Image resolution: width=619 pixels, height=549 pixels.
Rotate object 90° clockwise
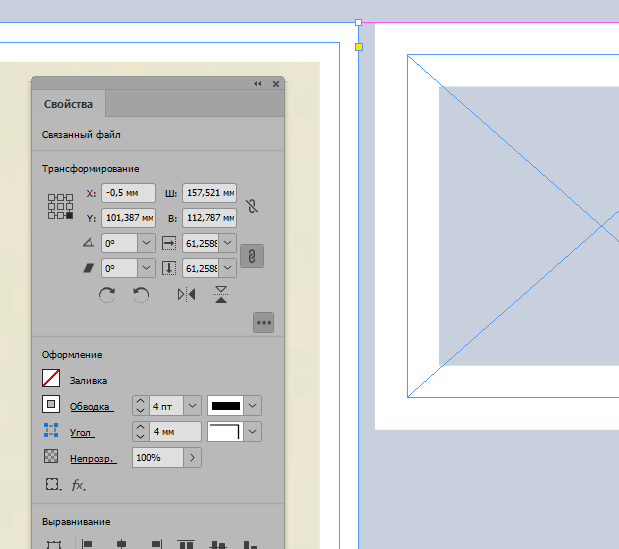107,295
